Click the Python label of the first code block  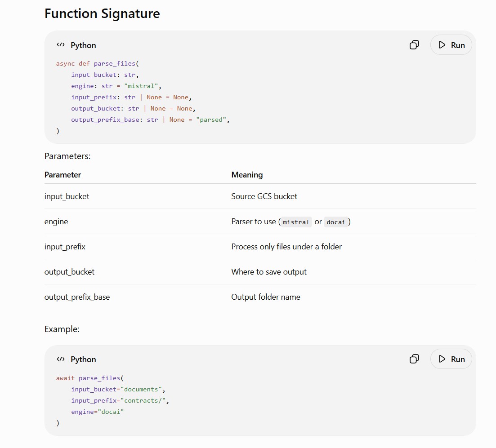point(83,45)
